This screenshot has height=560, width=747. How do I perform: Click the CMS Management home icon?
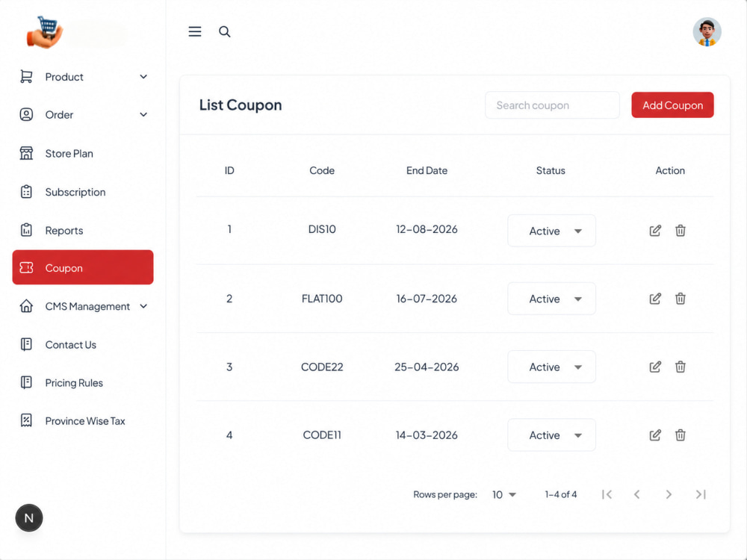[26, 306]
